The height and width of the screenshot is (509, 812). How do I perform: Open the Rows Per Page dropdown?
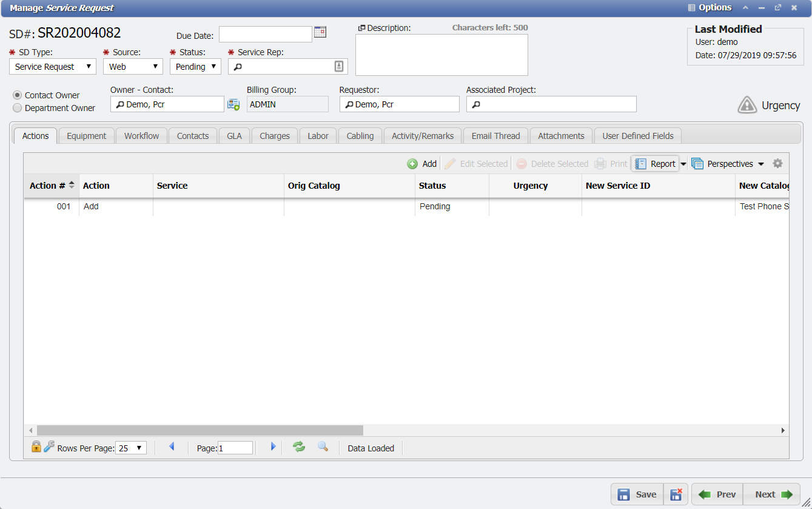coord(130,447)
